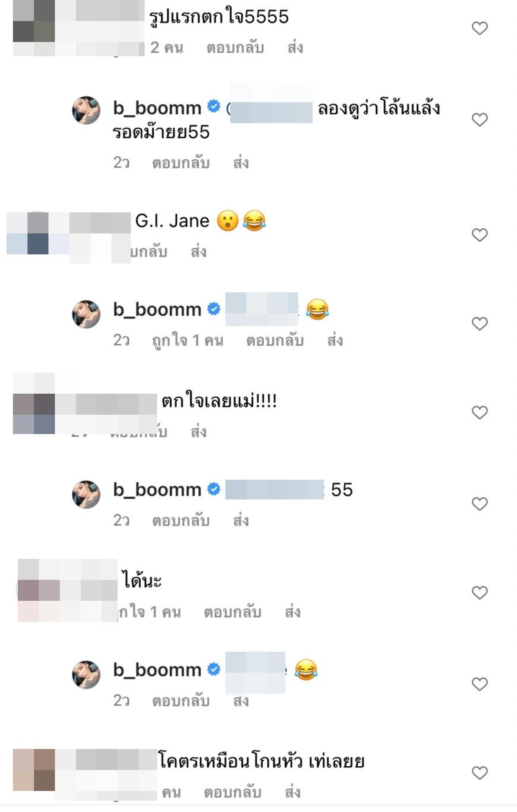
Task: Reply to the comment 'รูปแรกตกใจ5555'
Action: point(235,48)
